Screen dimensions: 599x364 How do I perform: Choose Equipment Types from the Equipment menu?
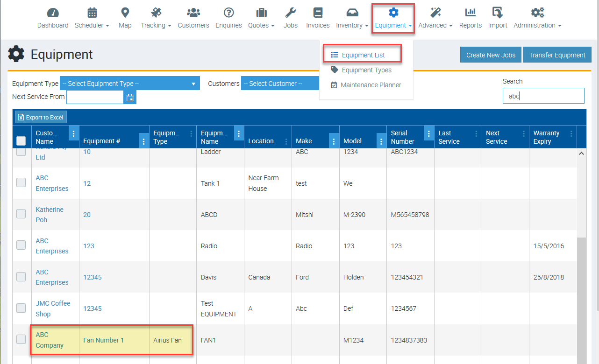point(366,70)
